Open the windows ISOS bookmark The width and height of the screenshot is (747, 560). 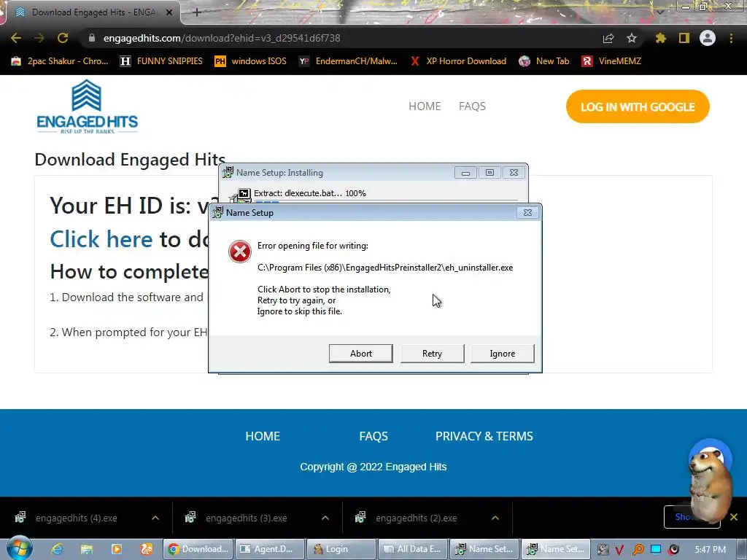click(x=251, y=61)
